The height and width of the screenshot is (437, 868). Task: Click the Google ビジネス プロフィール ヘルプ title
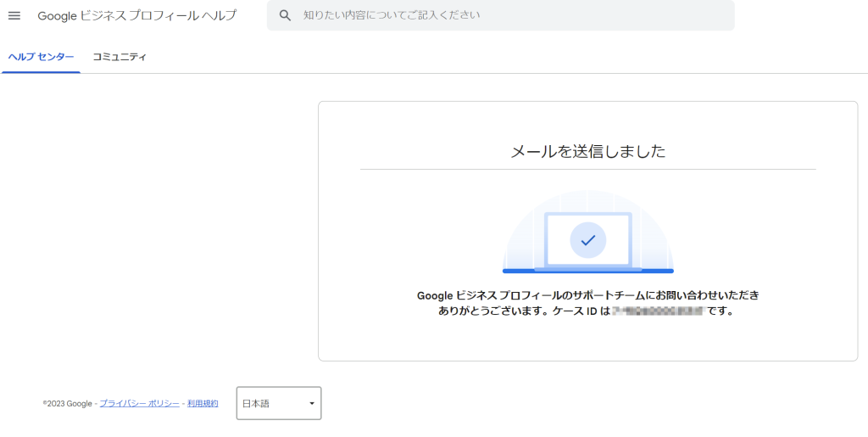point(137,16)
